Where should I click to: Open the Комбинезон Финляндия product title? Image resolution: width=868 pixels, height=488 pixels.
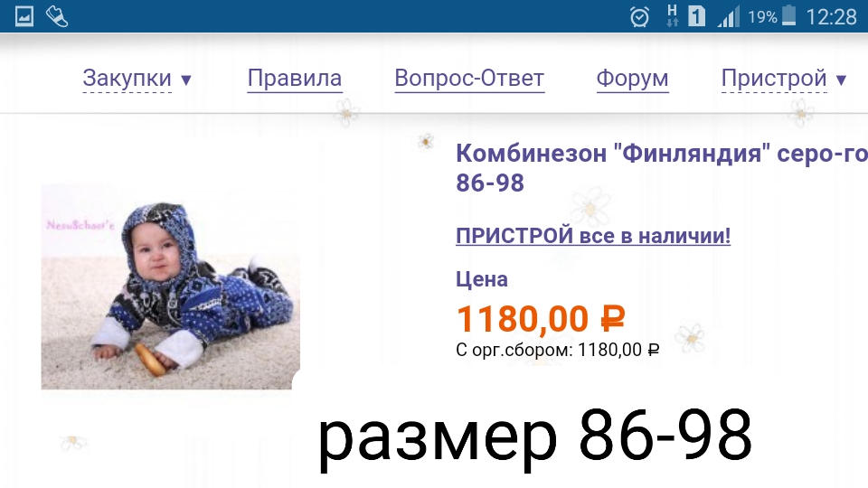[x=662, y=168]
